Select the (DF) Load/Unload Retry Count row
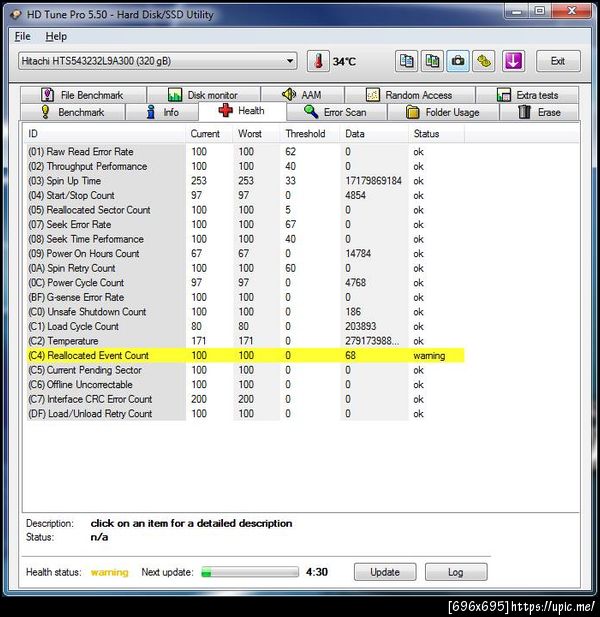 (x=246, y=414)
